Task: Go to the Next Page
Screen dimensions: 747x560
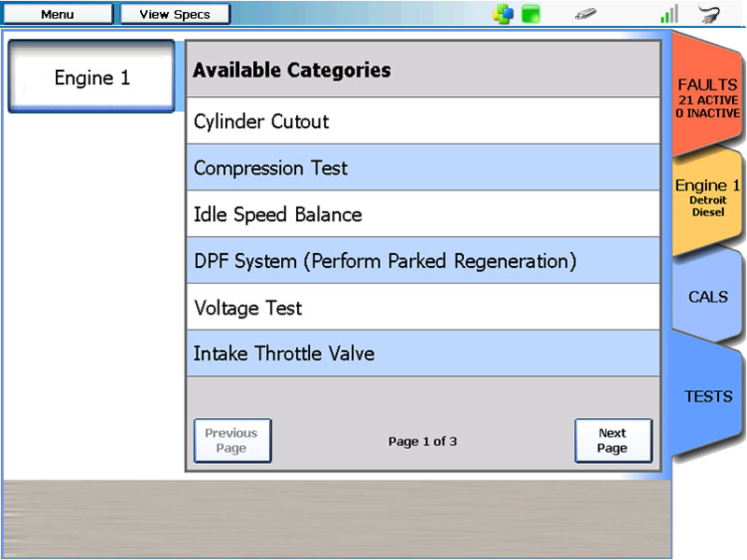Action: [613, 441]
